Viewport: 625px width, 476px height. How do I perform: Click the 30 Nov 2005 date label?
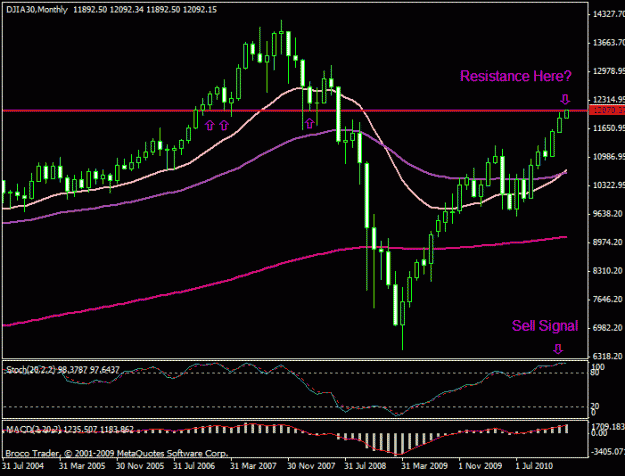click(140, 466)
